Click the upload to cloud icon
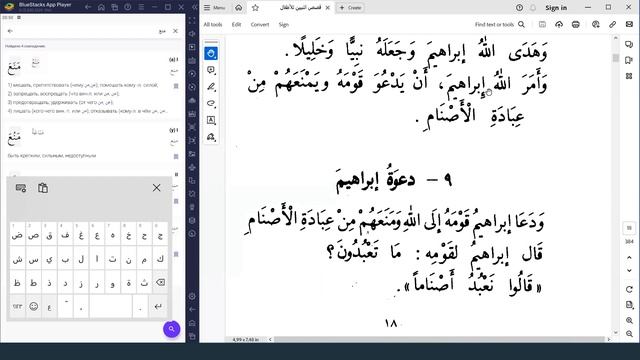Image resolution: width=640 pixels, height=360 pixels. pyautogui.click(x=559, y=24)
